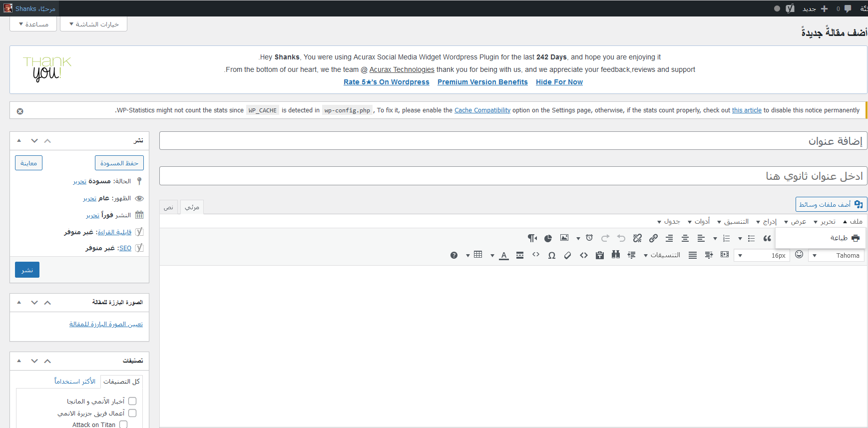Switch to the نص text editor tab
Screen dimensions: 868x428
[x=169, y=207]
